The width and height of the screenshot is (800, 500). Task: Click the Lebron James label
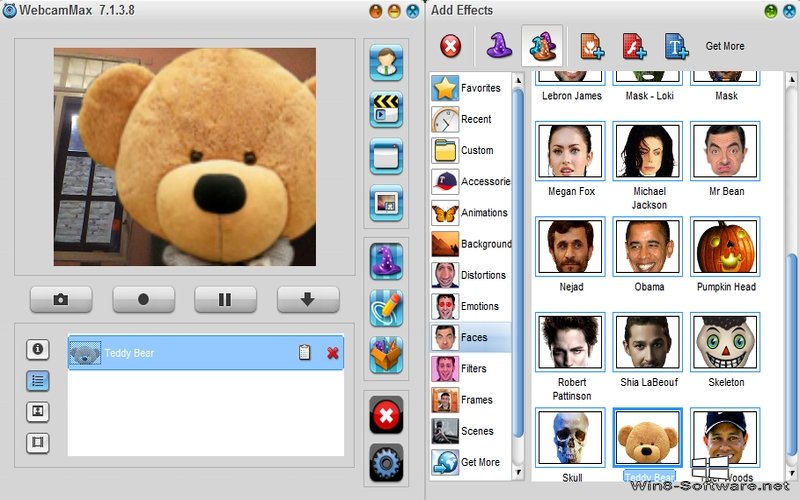coord(571,95)
